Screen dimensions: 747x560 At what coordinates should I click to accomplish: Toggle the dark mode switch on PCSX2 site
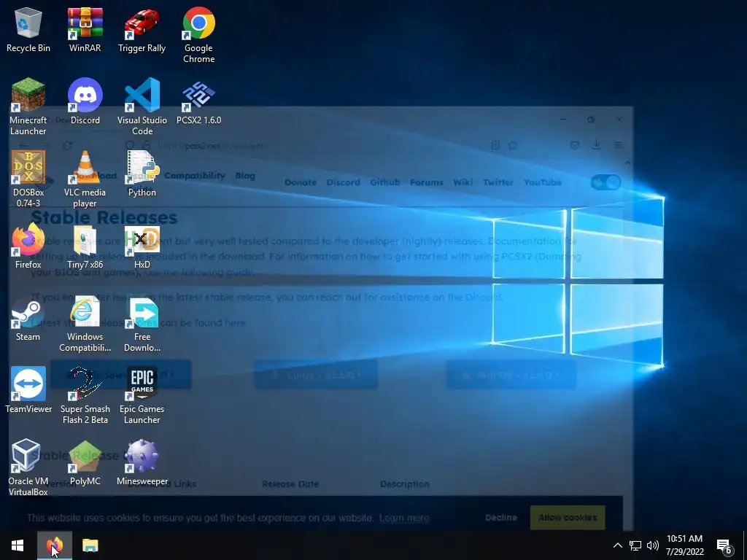606,182
